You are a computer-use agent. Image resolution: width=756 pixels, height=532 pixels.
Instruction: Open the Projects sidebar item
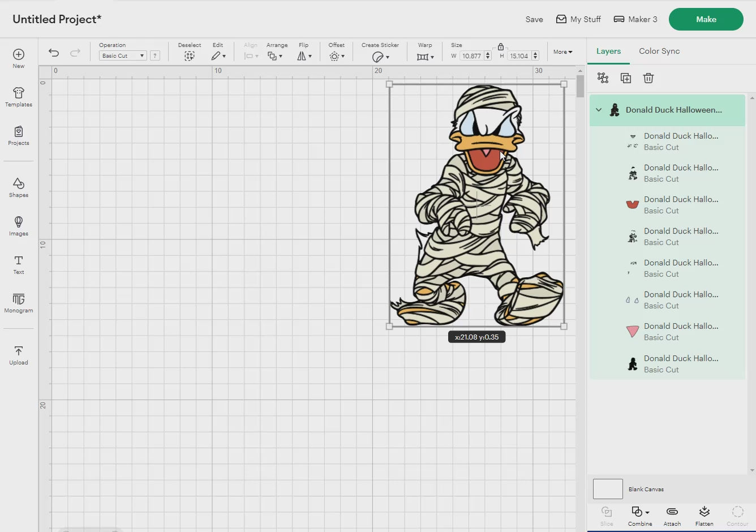tap(19, 136)
